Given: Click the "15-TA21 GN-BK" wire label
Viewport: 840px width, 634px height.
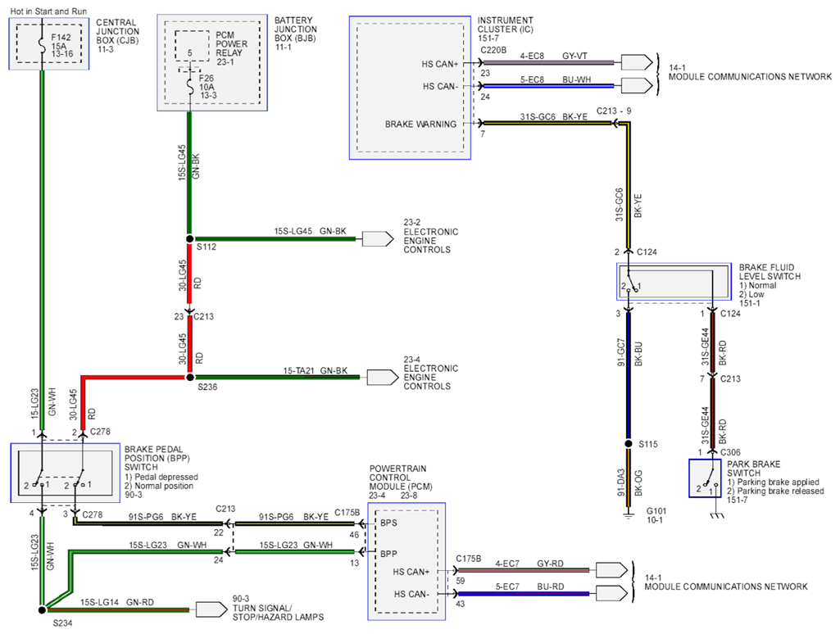Looking at the screenshot, I should click(315, 370).
